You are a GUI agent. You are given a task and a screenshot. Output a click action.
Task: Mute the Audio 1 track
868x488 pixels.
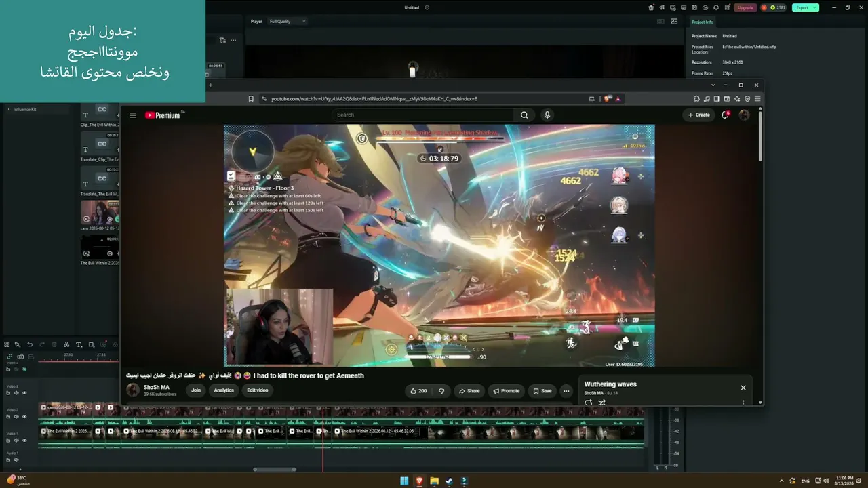17,460
